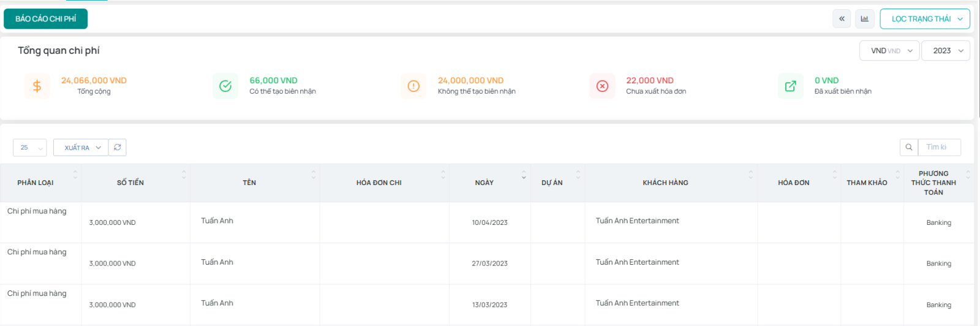
Task: Expand the LỌC TRẠNG THÁI filter dropdown
Action: 925,19
